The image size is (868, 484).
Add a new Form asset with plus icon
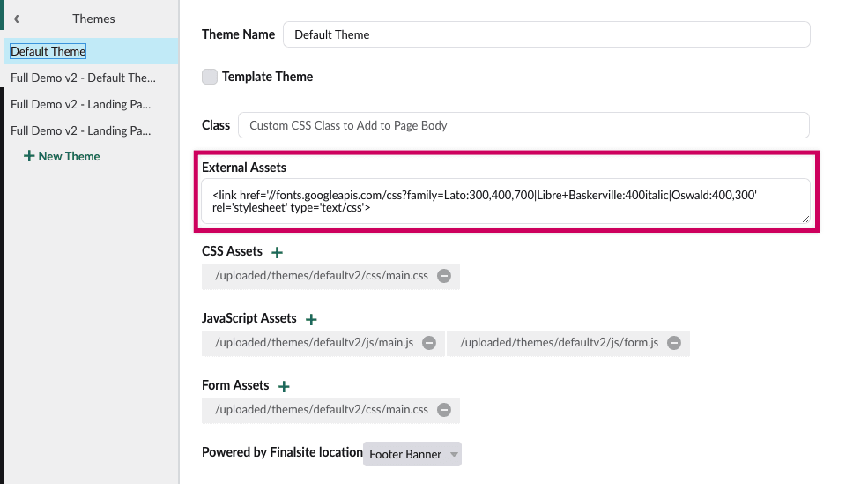pos(284,386)
